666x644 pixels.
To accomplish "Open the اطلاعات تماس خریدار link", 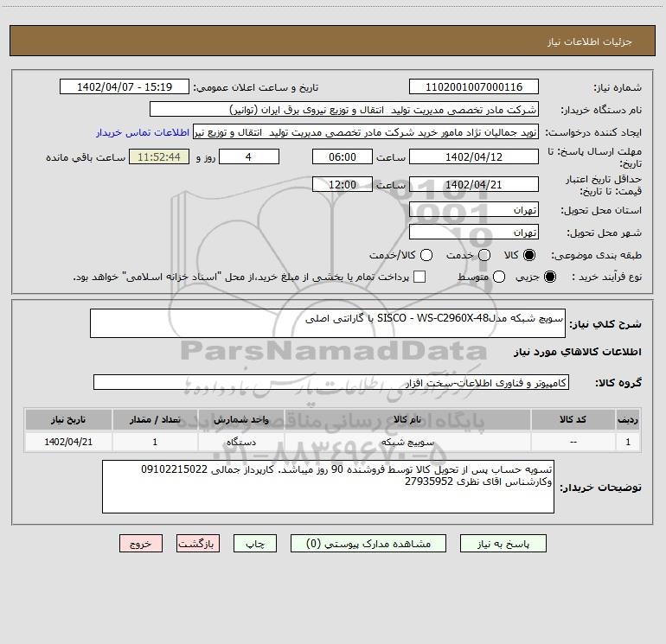I will click(x=143, y=132).
